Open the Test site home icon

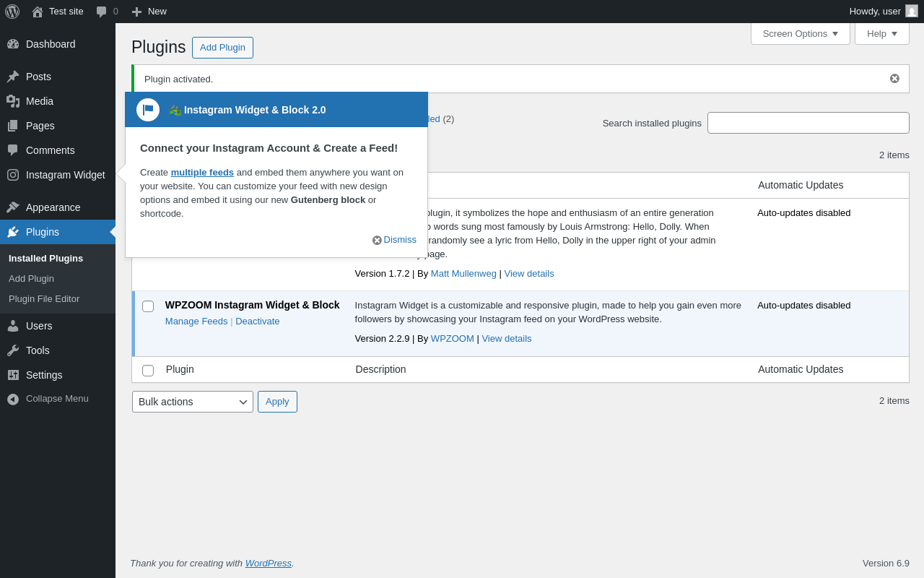tap(38, 12)
